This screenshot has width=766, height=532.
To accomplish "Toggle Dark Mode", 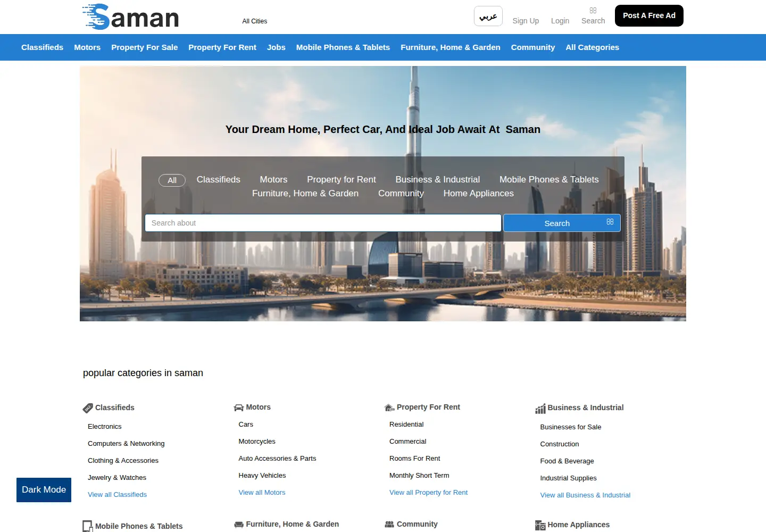I will click(x=44, y=490).
